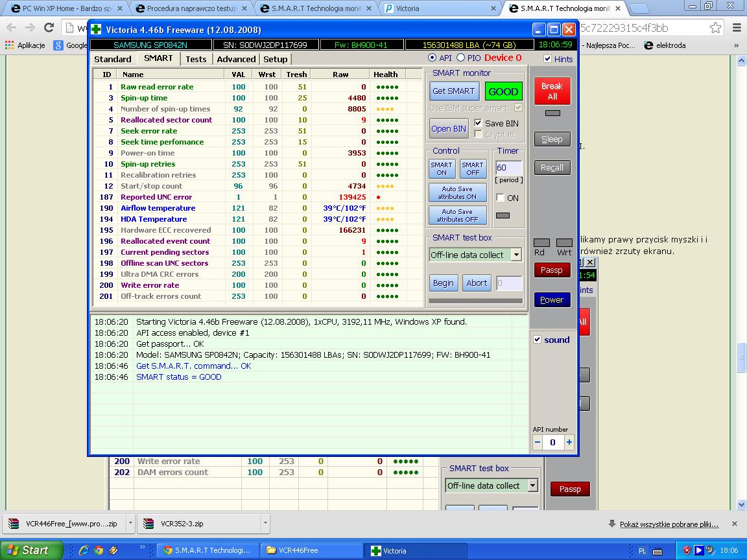This screenshot has width=747, height=560.
Task: Click the browser forward arrow
Action: coord(30,28)
